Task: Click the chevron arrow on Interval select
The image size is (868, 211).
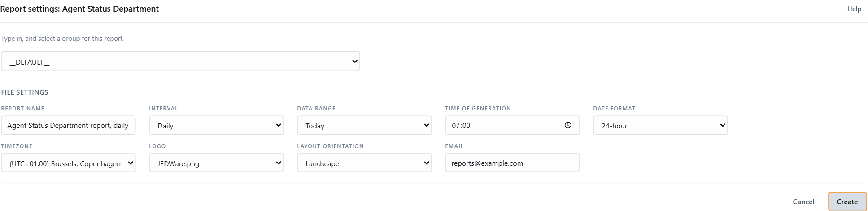Action: pos(279,125)
